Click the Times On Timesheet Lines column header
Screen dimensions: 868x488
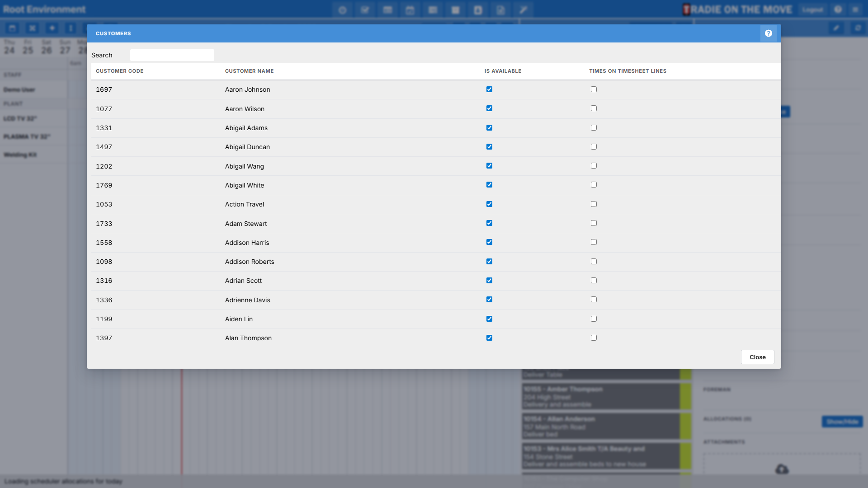click(627, 71)
